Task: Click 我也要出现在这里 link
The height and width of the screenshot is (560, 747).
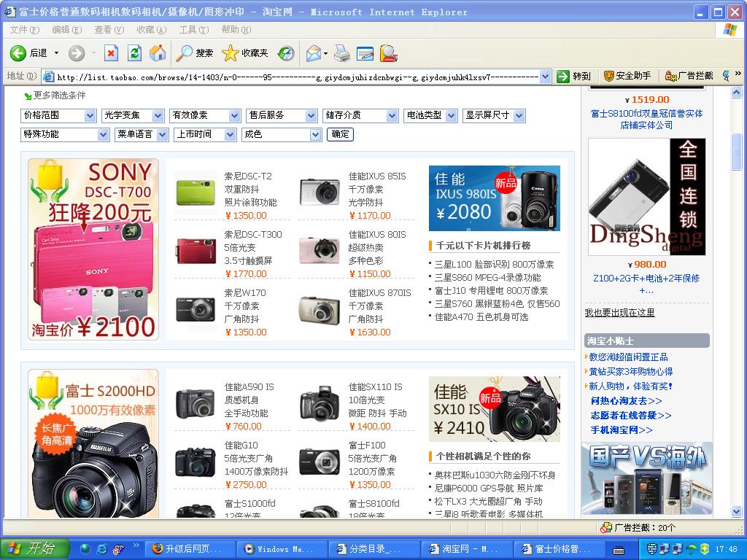Action: 620,312
